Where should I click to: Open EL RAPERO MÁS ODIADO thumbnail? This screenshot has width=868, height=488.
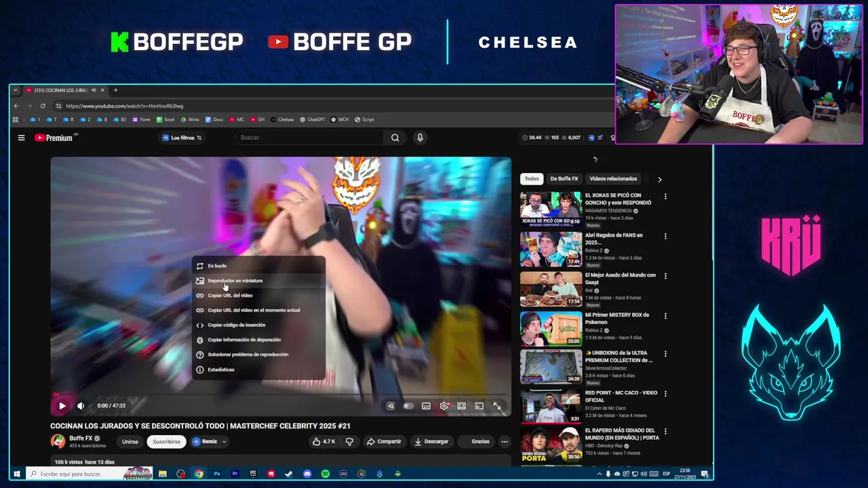[x=551, y=444]
